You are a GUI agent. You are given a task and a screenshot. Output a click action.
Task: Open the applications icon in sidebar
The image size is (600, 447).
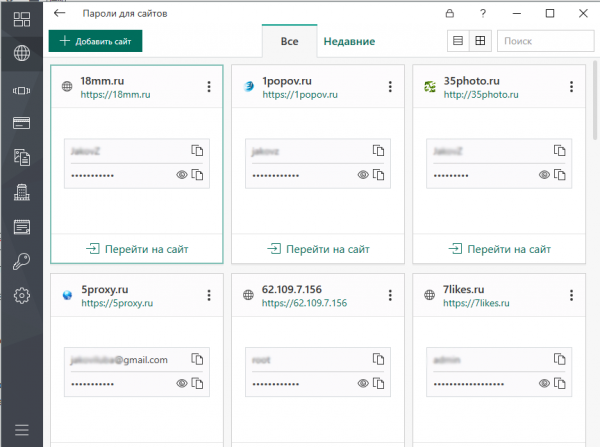click(x=22, y=91)
